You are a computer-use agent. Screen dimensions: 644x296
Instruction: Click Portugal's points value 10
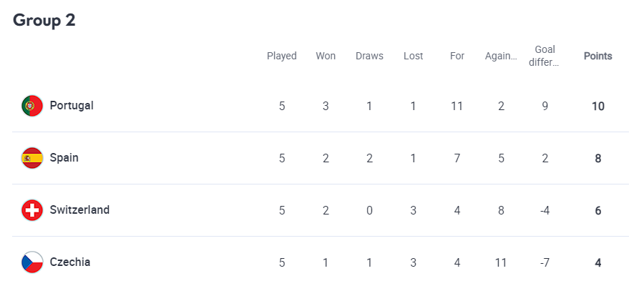[x=597, y=107]
